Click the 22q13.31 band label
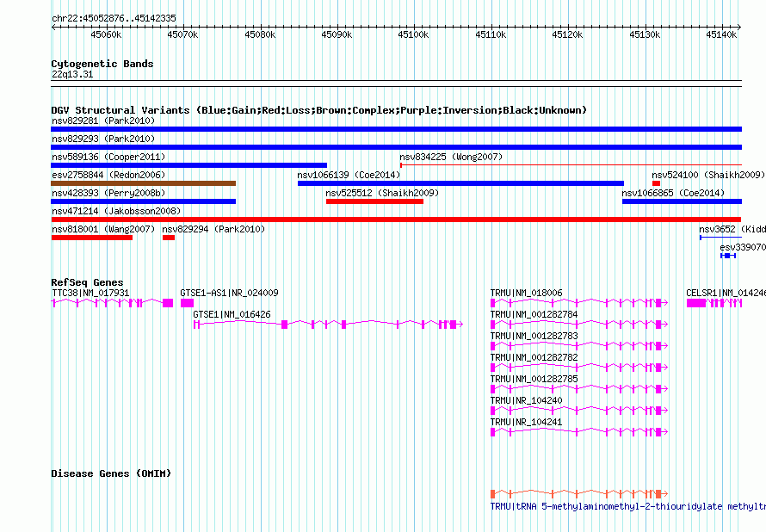 (x=72, y=75)
